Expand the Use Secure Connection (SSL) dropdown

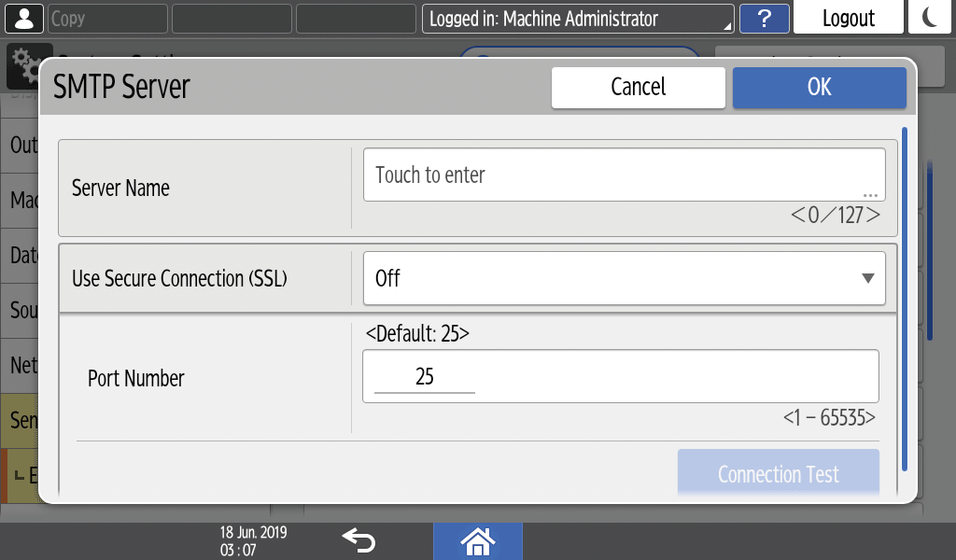[x=624, y=278]
